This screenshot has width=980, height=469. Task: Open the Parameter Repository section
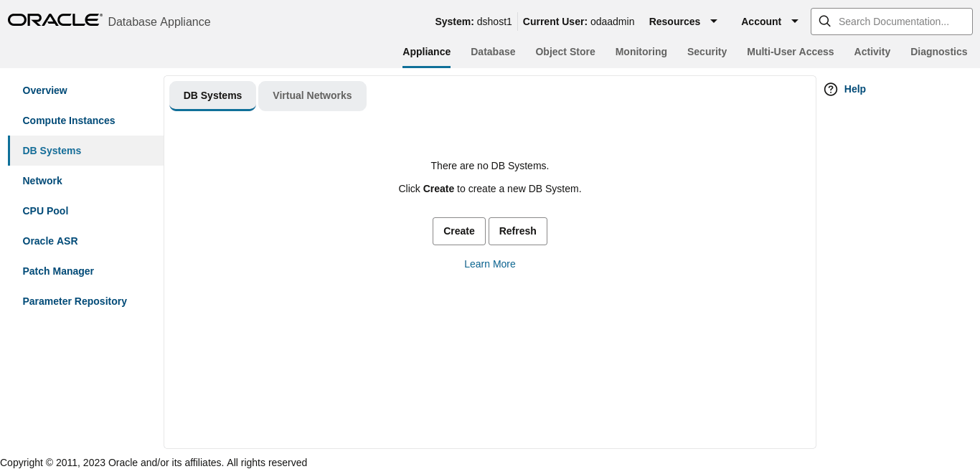[x=75, y=301]
